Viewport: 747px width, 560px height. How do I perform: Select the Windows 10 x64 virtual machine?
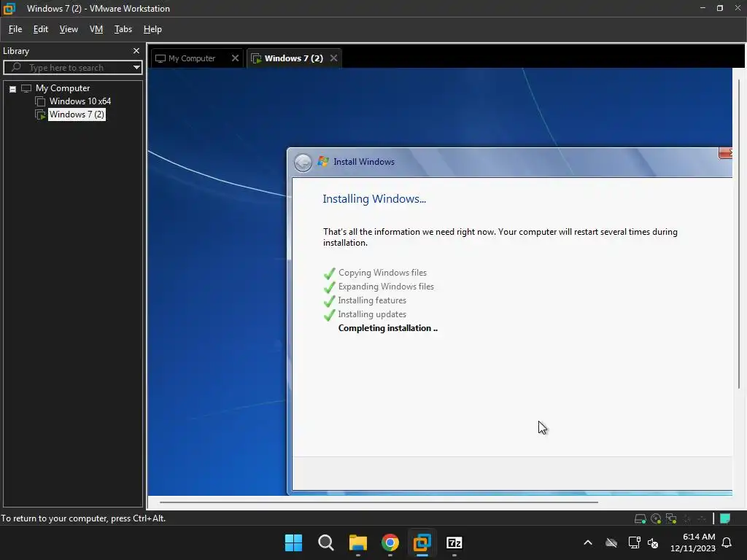coord(80,101)
